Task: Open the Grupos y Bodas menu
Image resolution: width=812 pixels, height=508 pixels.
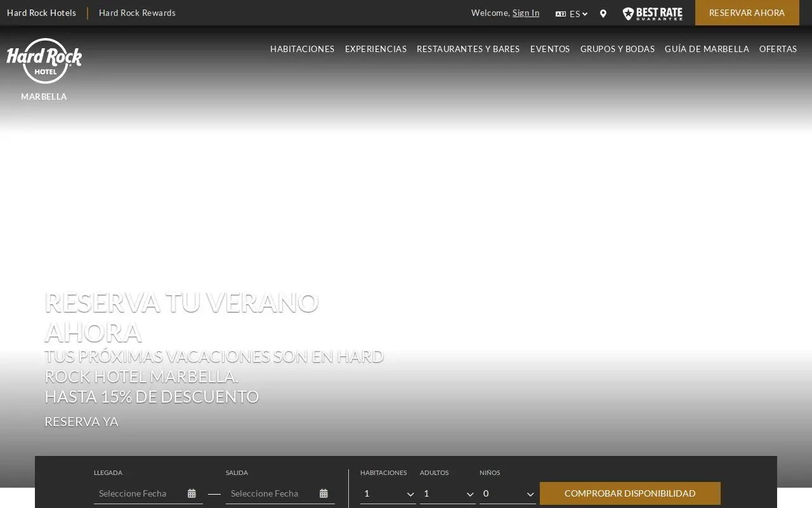Action: 617,49
